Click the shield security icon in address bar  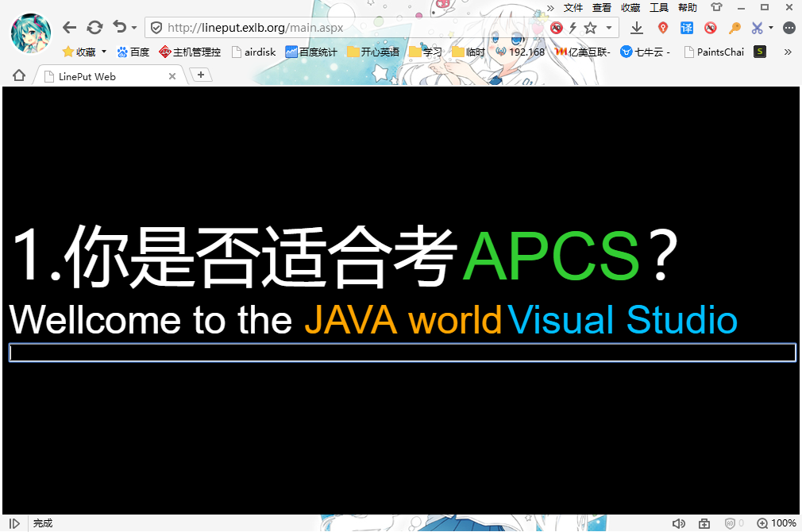coord(156,28)
